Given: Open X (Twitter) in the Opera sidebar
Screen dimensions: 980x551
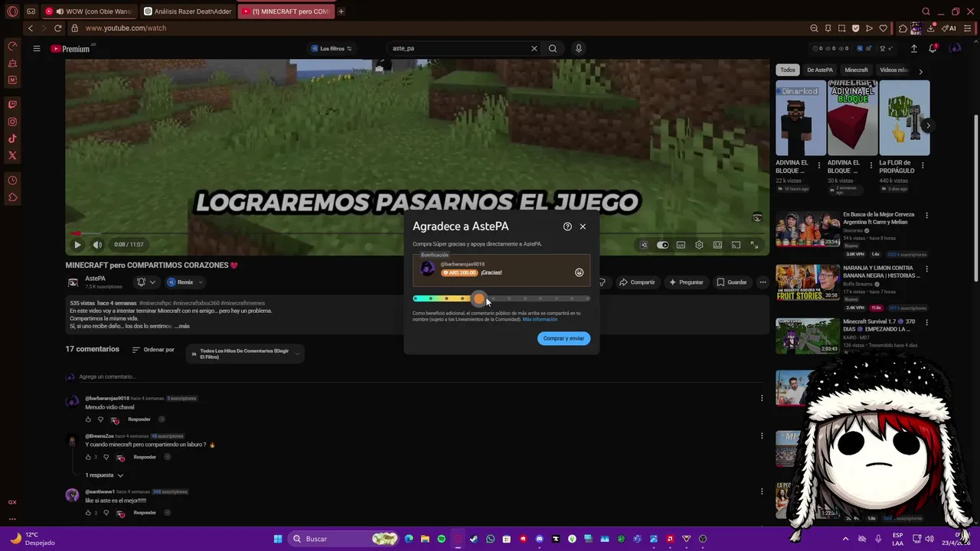Looking at the screenshot, I should click(x=12, y=155).
